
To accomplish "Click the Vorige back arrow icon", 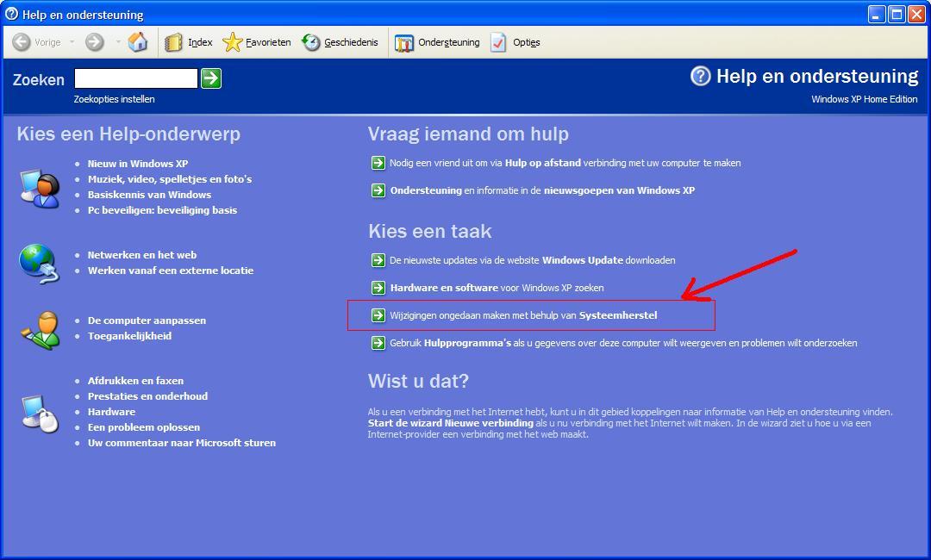I will click(22, 42).
